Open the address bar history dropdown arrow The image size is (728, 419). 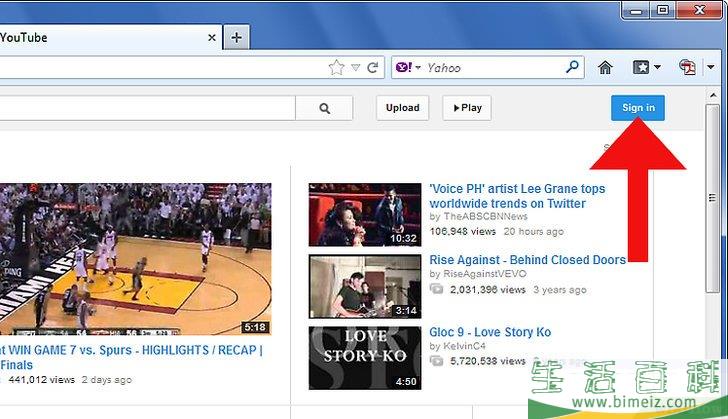coord(356,68)
